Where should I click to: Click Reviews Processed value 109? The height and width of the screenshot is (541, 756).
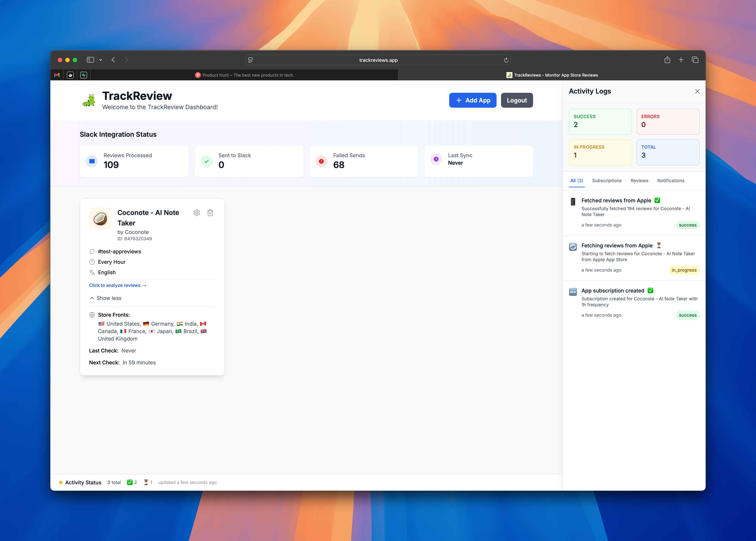click(111, 165)
